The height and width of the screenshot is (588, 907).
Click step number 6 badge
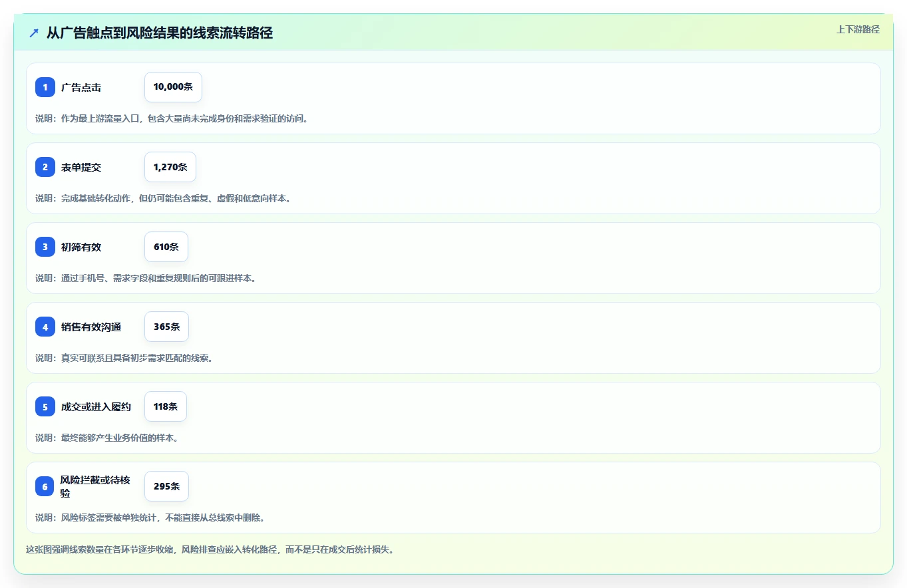pyautogui.click(x=45, y=486)
